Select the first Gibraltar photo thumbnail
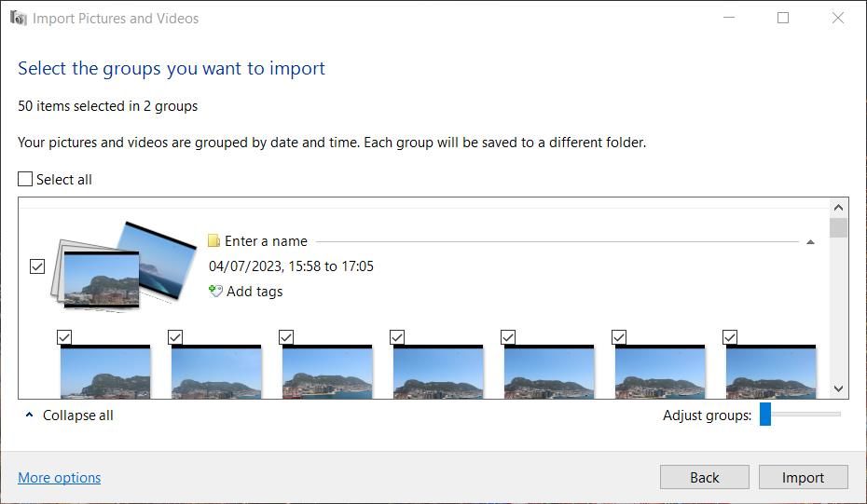Viewport: 867px width, 504px height. [x=105, y=372]
